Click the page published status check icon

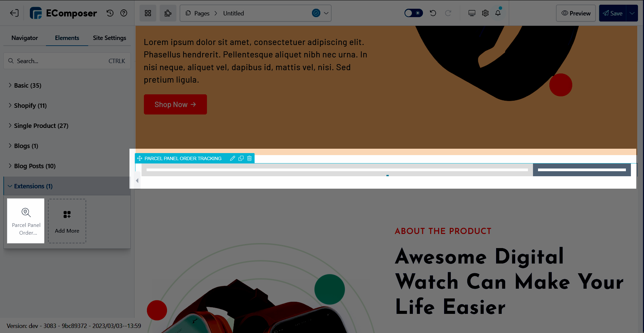click(316, 13)
